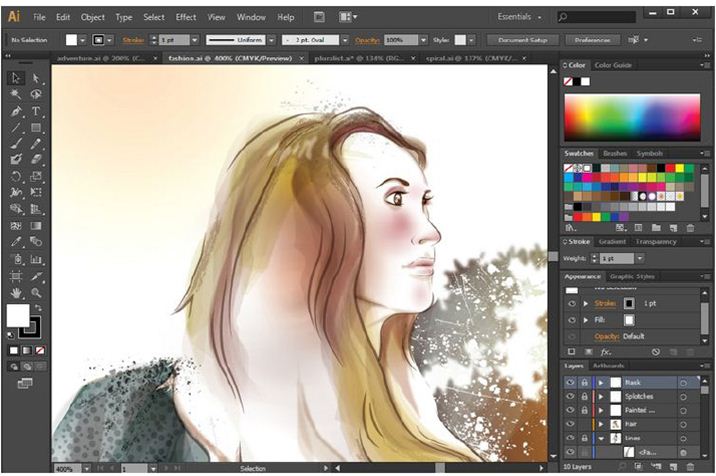Click the Opacity link in control bar
This screenshot has width=716, height=476.
coord(368,40)
